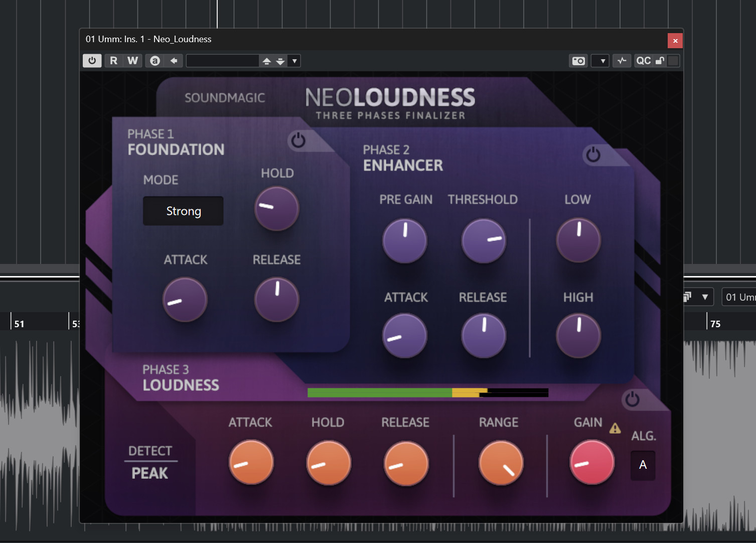
Task: Click the Enhancer PRE GAIN knob
Action: [405, 241]
